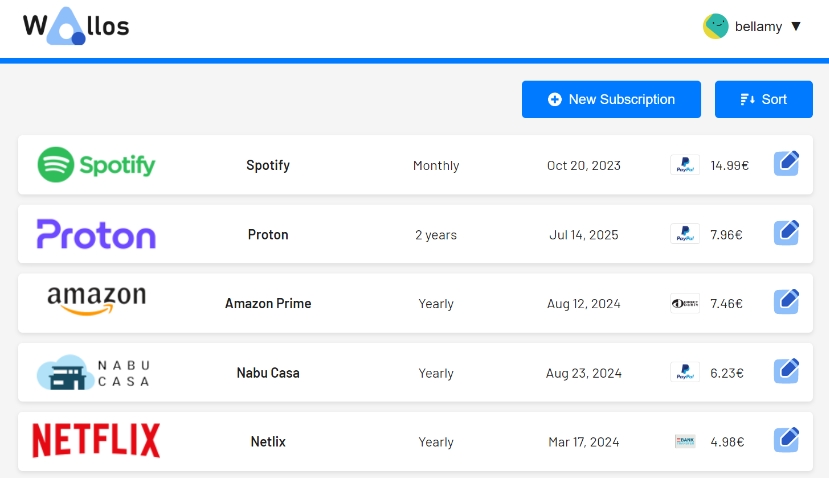Image resolution: width=829 pixels, height=478 pixels.
Task: Open edit icon for Proton subscription
Action: (786, 233)
